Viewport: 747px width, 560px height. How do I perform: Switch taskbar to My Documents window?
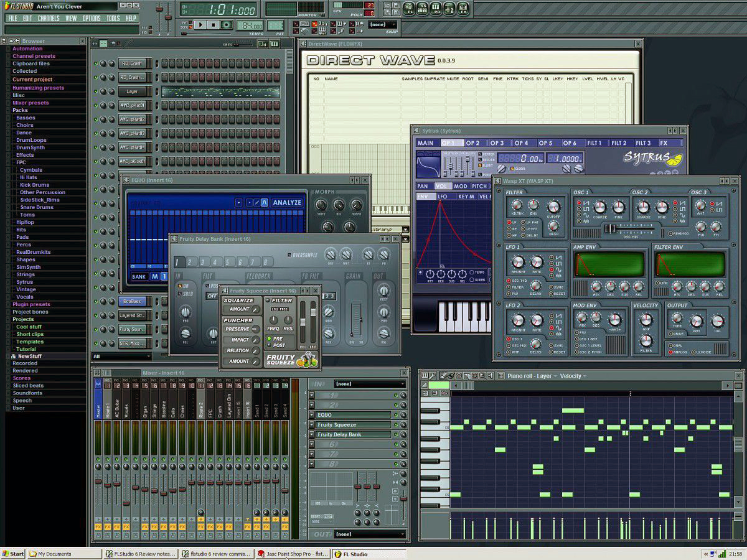click(x=64, y=554)
